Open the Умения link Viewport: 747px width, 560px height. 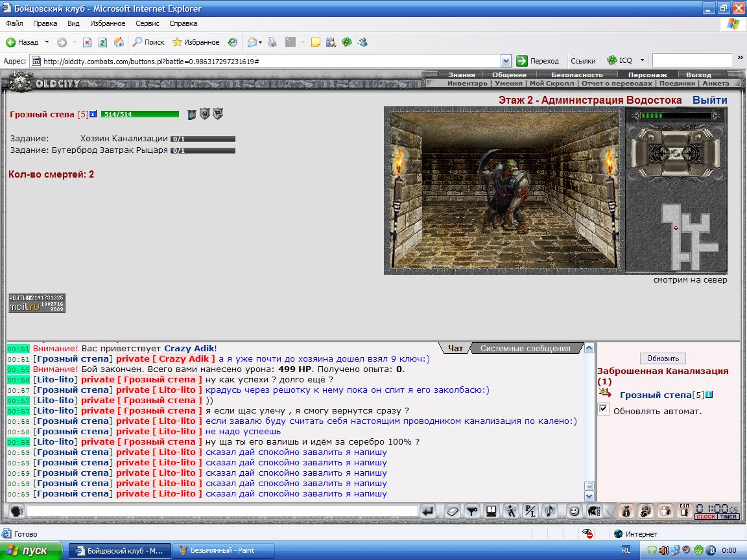[508, 84]
